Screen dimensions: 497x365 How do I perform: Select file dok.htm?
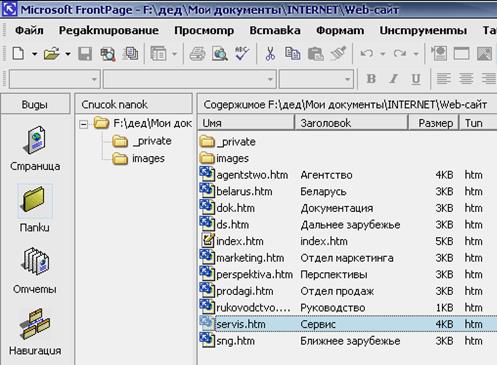pyautogui.click(x=227, y=208)
